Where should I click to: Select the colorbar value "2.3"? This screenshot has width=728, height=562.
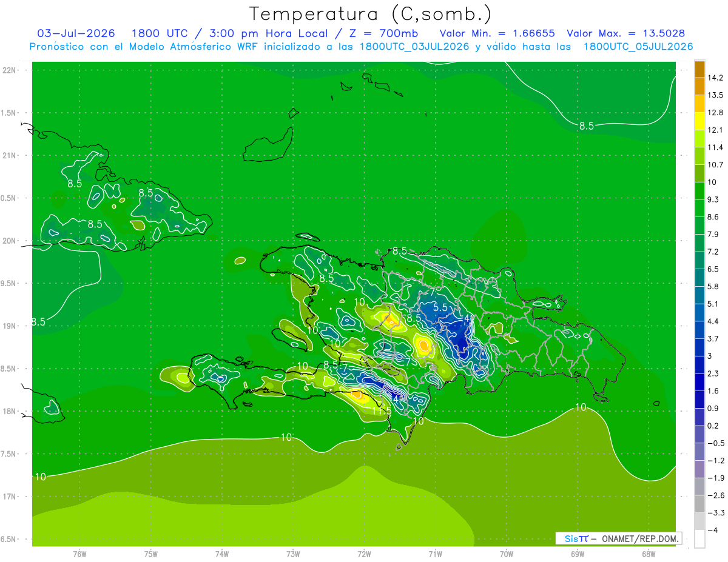click(x=712, y=373)
